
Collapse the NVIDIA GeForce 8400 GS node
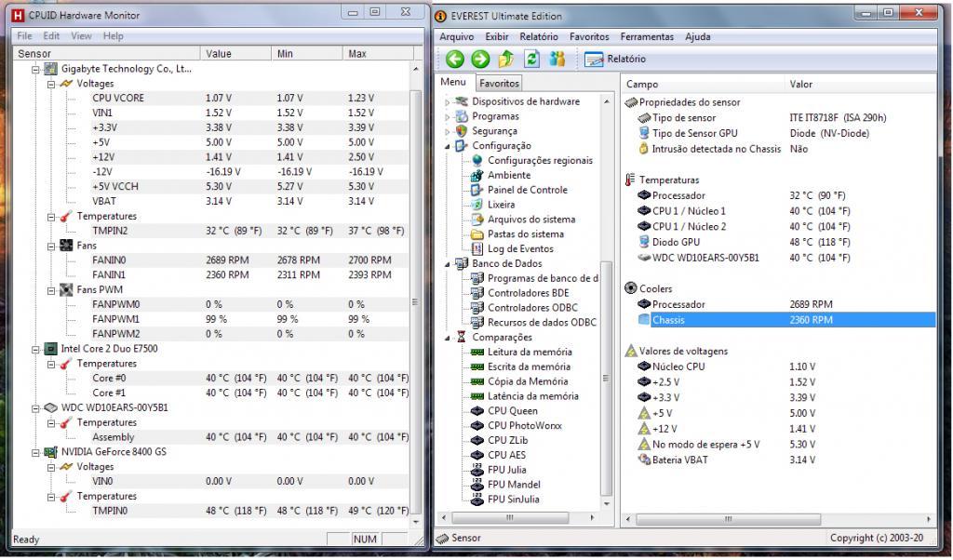pos(36,452)
